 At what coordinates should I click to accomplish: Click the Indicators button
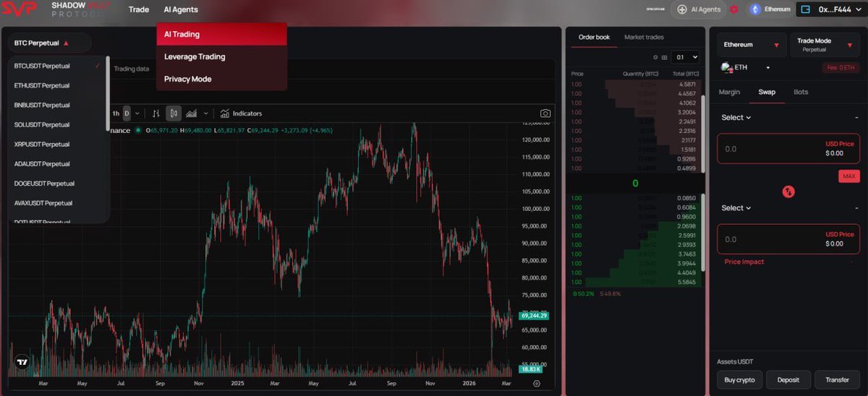[x=242, y=113]
